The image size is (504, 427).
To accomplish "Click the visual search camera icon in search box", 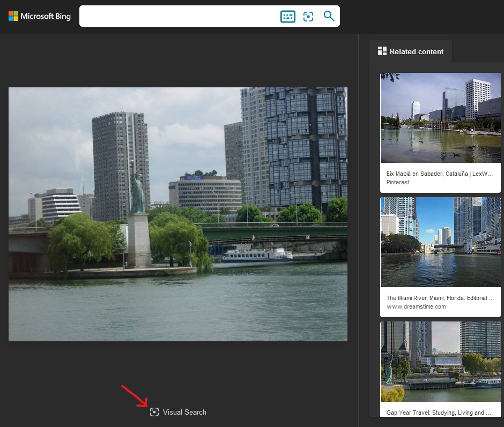I will [x=308, y=17].
